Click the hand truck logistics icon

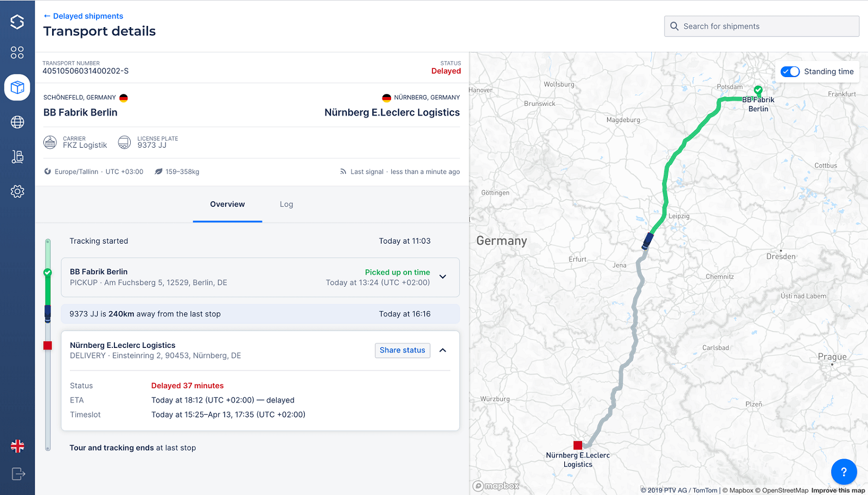pyautogui.click(x=17, y=157)
